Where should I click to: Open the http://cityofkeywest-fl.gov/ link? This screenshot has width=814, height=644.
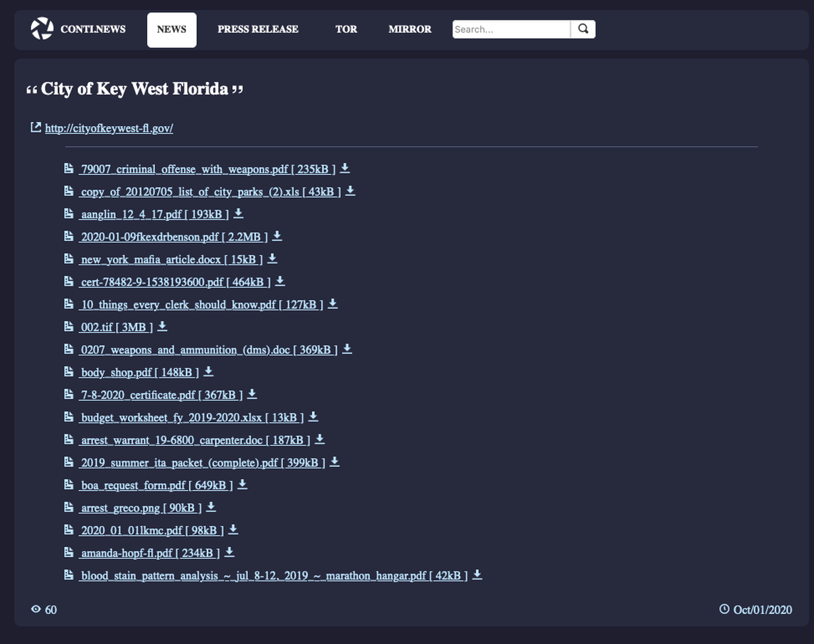tap(109, 128)
